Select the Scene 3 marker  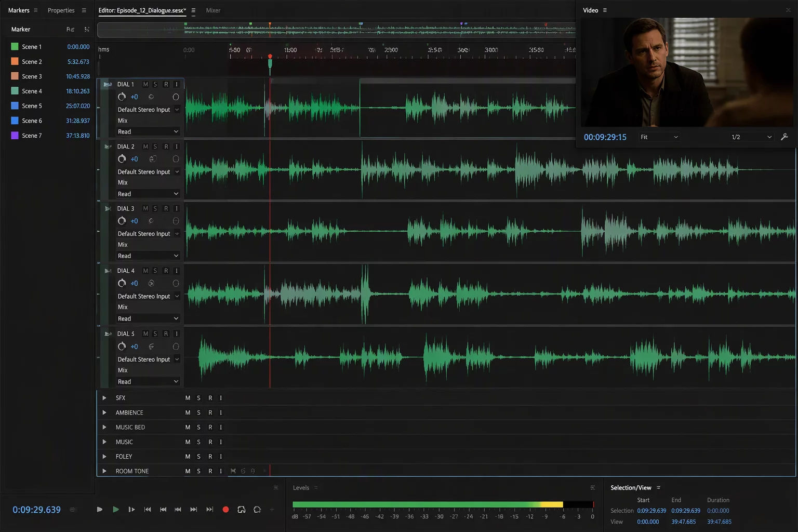click(x=50, y=76)
